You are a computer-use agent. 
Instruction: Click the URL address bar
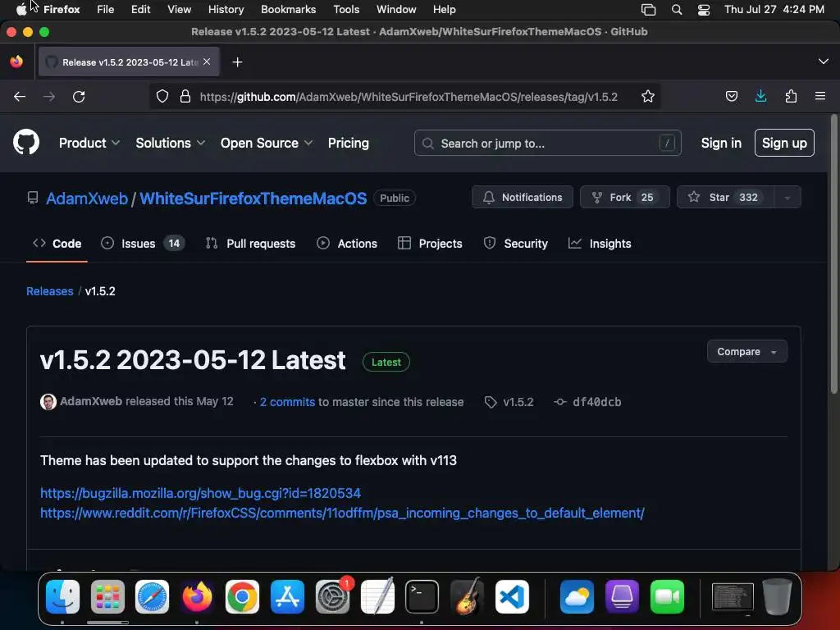(409, 97)
